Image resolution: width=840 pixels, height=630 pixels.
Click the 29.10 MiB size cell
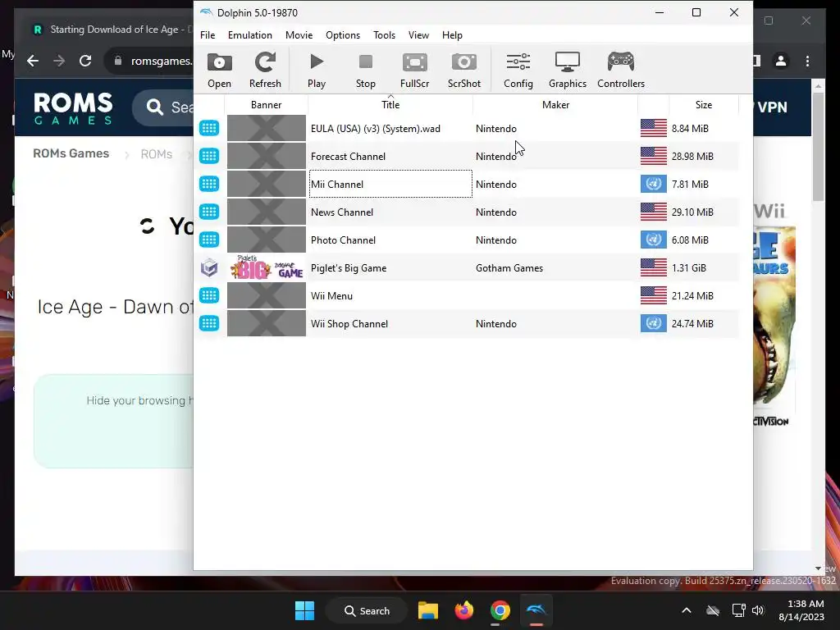pyautogui.click(x=692, y=212)
